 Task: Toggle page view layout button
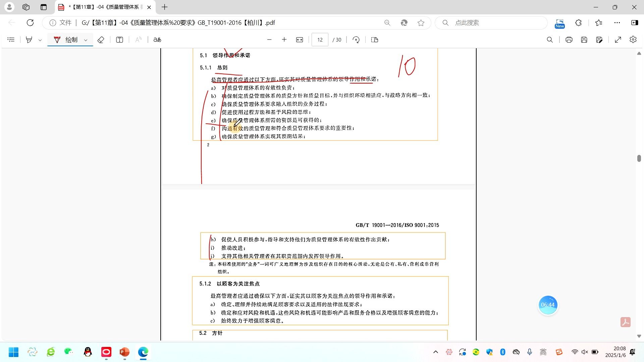(x=375, y=40)
